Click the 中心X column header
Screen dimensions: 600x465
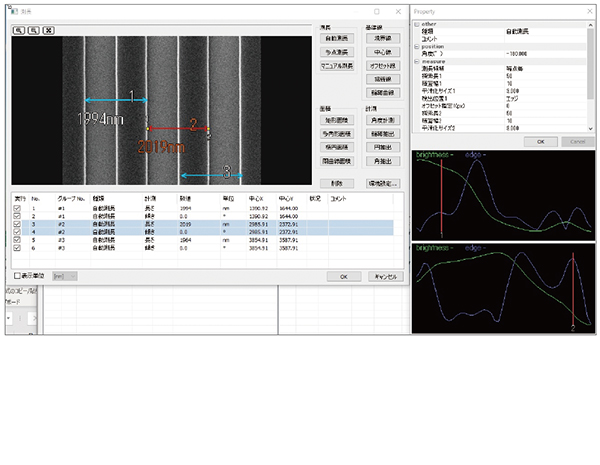point(256,200)
